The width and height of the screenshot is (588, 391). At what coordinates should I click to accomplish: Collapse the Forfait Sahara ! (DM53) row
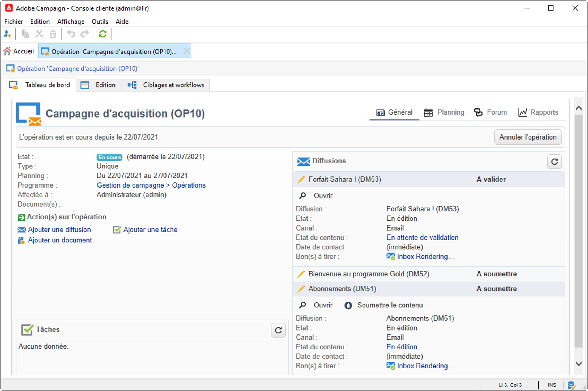(344, 180)
